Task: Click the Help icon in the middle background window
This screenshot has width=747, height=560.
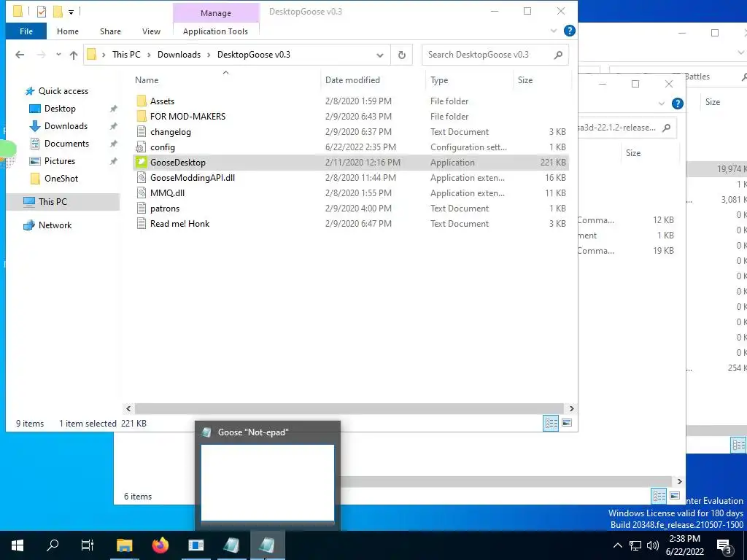Action: pyautogui.click(x=678, y=104)
